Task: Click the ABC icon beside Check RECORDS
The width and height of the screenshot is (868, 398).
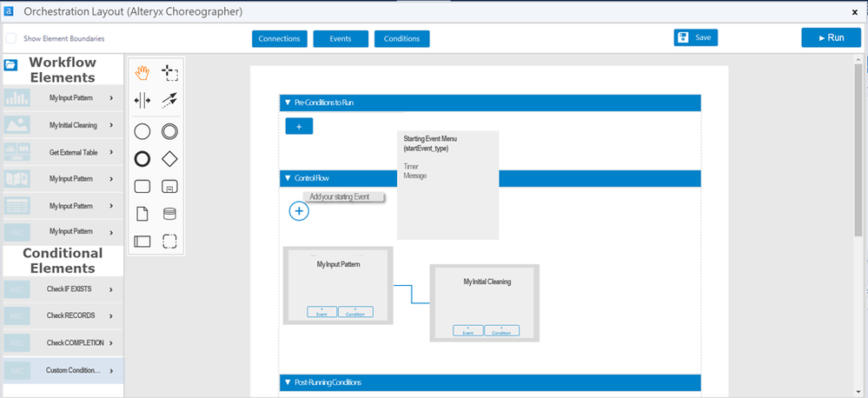Action: (17, 315)
